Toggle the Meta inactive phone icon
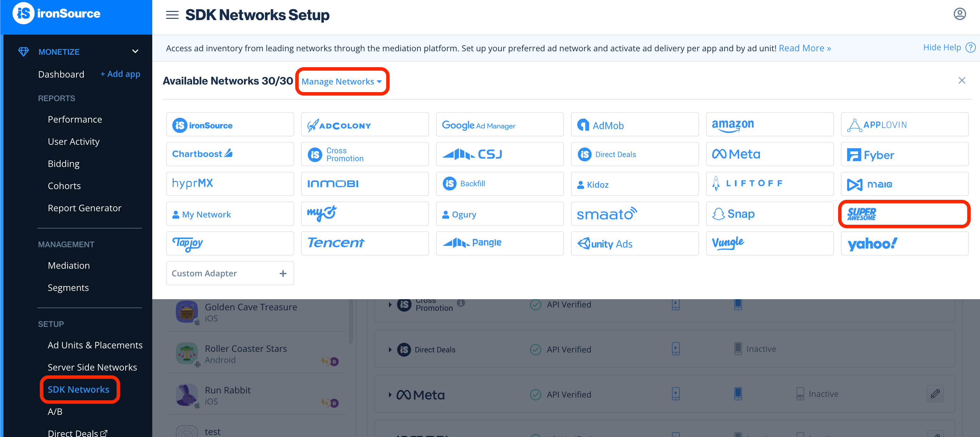 coord(800,394)
